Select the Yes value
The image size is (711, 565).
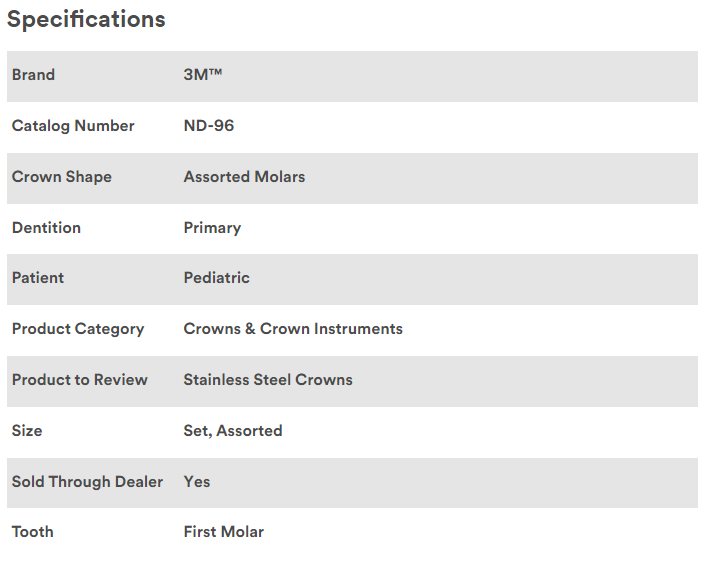click(x=197, y=482)
